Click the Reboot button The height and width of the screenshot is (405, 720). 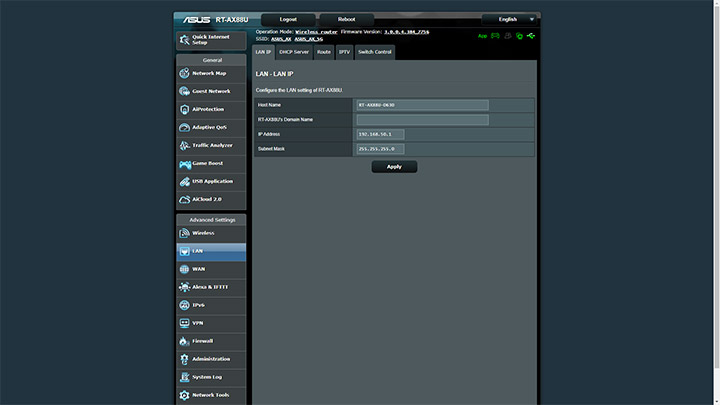[x=347, y=19]
